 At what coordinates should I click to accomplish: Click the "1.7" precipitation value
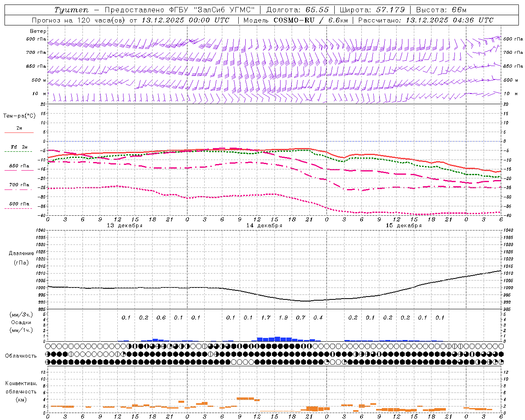(x=266, y=317)
